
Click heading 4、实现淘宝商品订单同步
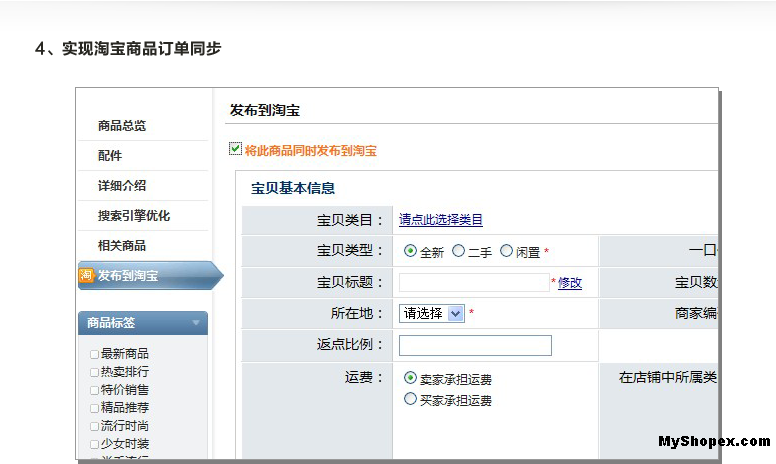[x=128, y=48]
